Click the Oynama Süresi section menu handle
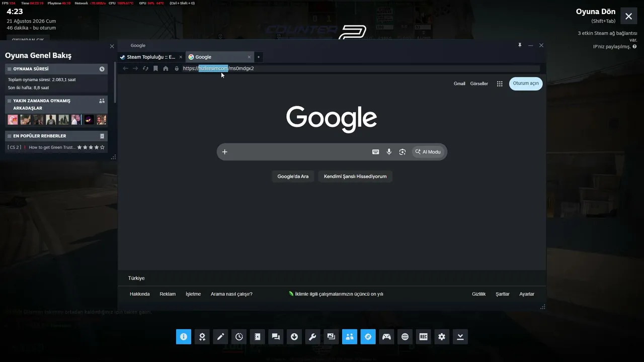This screenshot has width=644, height=362. [10, 69]
